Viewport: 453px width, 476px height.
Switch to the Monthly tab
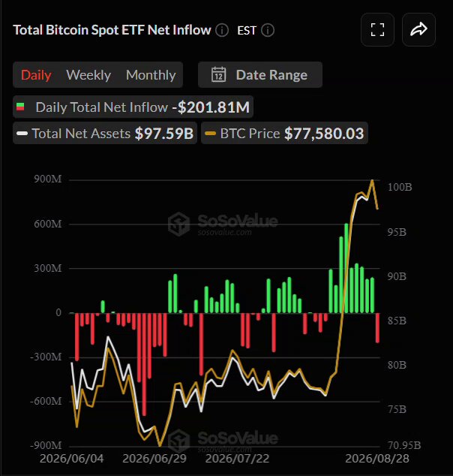[x=151, y=75]
